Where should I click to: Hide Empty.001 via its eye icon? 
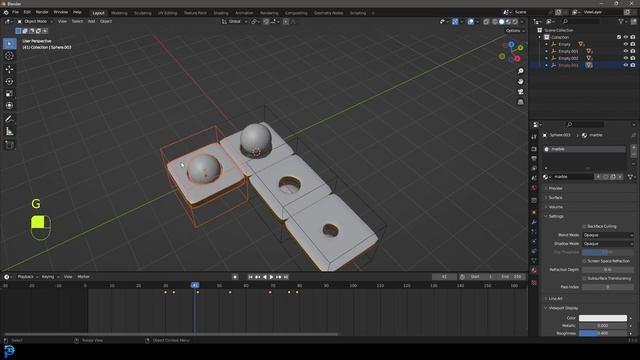click(626, 51)
